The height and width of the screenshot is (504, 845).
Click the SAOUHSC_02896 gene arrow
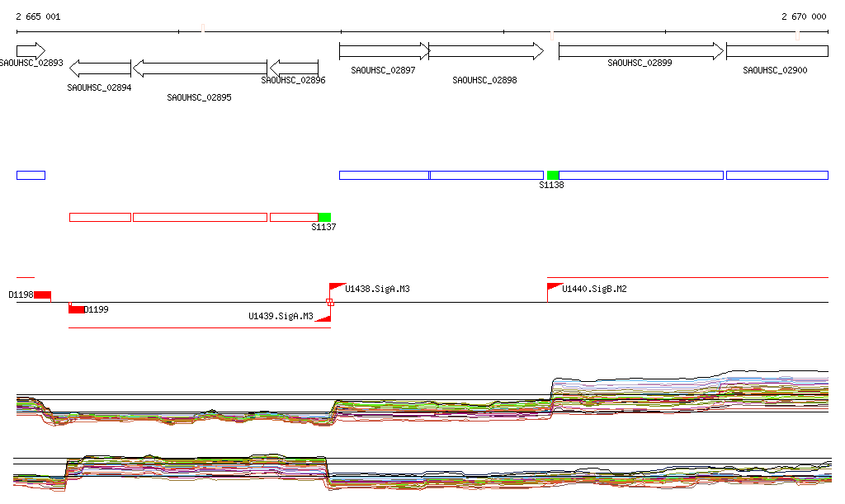[x=295, y=68]
